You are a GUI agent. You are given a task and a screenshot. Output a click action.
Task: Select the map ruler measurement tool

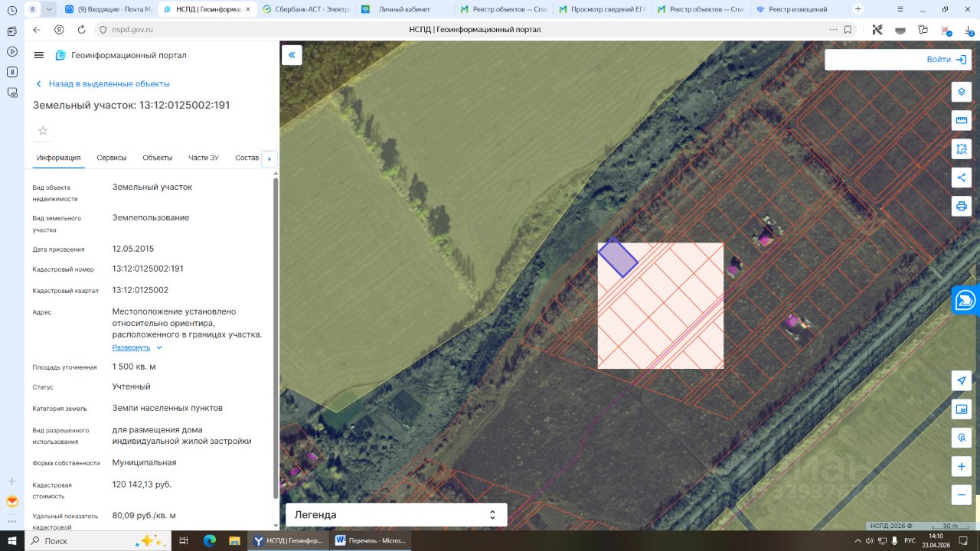(962, 120)
